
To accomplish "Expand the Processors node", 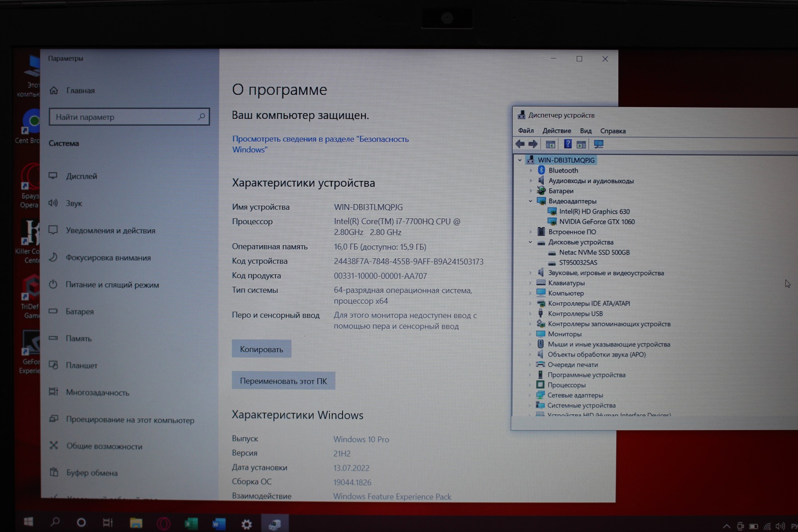I will (530, 385).
